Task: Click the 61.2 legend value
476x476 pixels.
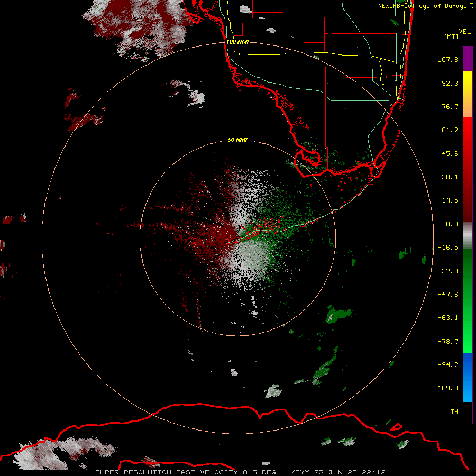Action: click(450, 130)
